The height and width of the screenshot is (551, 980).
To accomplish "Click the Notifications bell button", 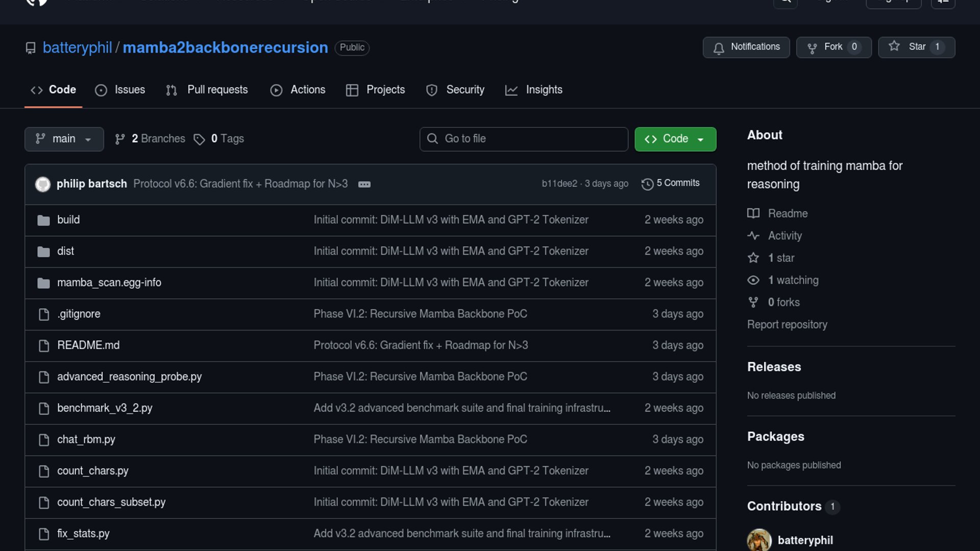I will pyautogui.click(x=746, y=47).
